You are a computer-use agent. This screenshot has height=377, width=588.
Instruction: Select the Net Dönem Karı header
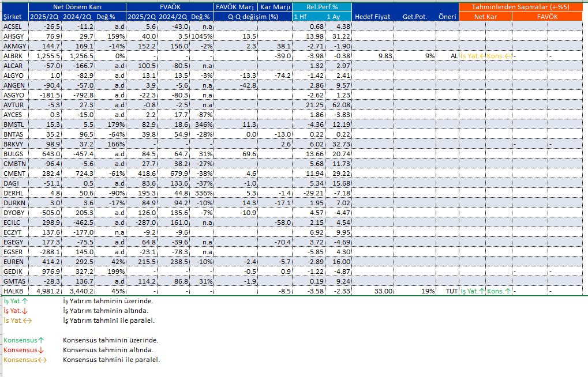[77, 7]
